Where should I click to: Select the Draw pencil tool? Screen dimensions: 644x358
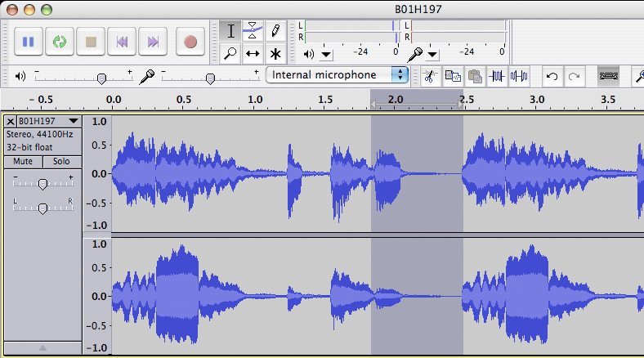pyautogui.click(x=275, y=31)
